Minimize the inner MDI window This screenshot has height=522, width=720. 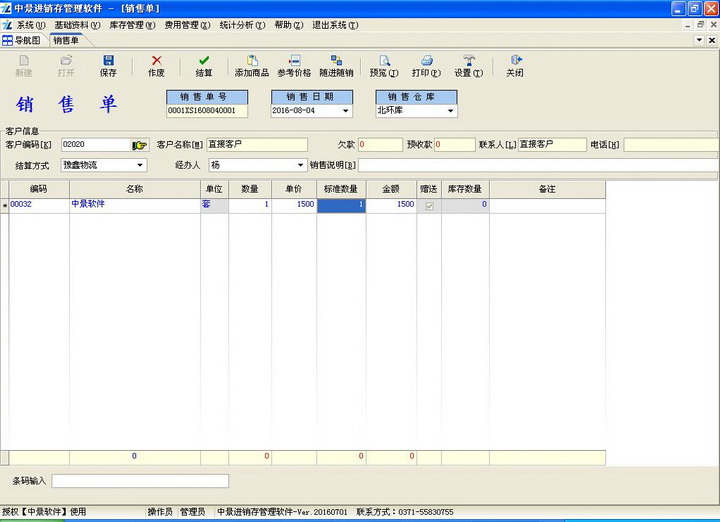click(687, 25)
